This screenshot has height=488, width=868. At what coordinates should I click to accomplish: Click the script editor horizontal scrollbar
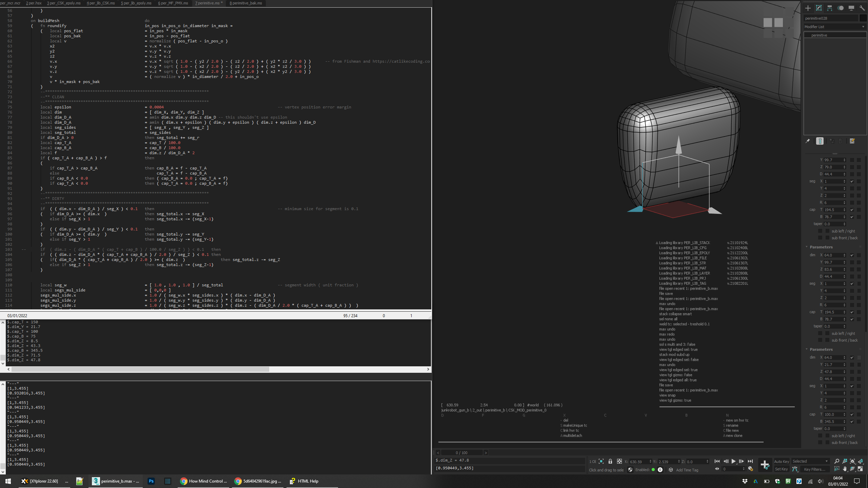140,369
